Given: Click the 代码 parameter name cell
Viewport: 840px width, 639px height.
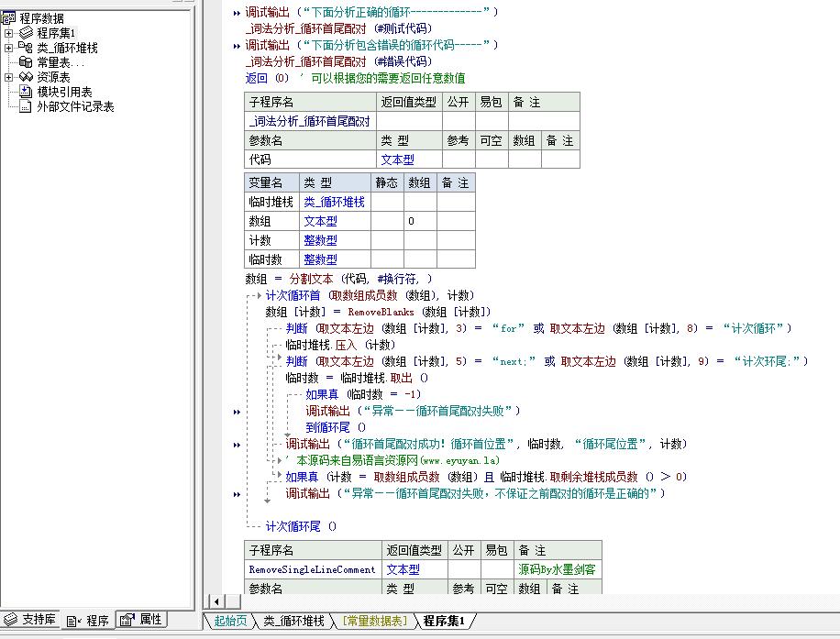Looking at the screenshot, I should 310,160.
